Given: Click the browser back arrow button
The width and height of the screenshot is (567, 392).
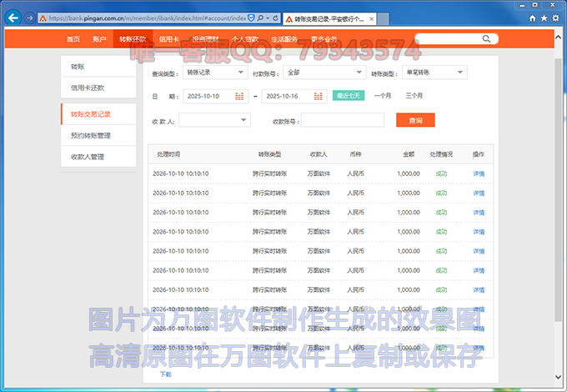Looking at the screenshot, I should coord(13,18).
